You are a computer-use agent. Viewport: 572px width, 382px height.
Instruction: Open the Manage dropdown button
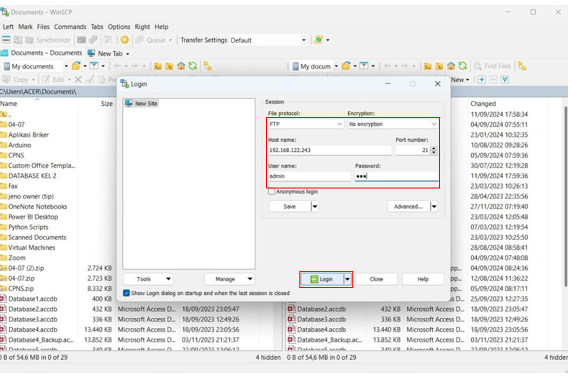tap(229, 279)
